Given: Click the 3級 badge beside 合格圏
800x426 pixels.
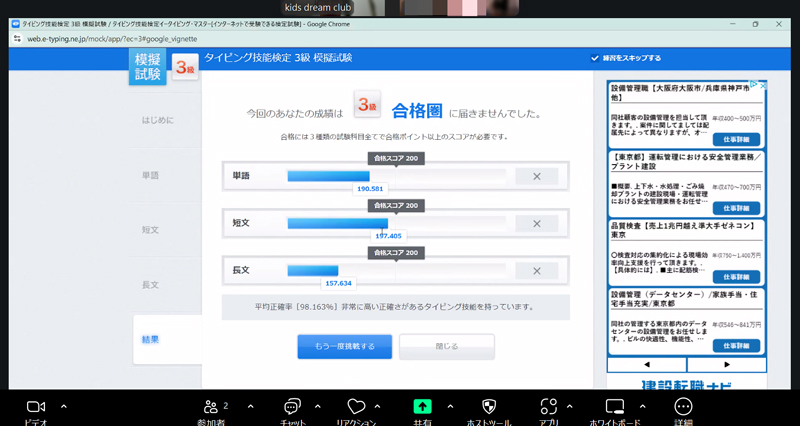Looking at the screenshot, I should click(x=367, y=105).
